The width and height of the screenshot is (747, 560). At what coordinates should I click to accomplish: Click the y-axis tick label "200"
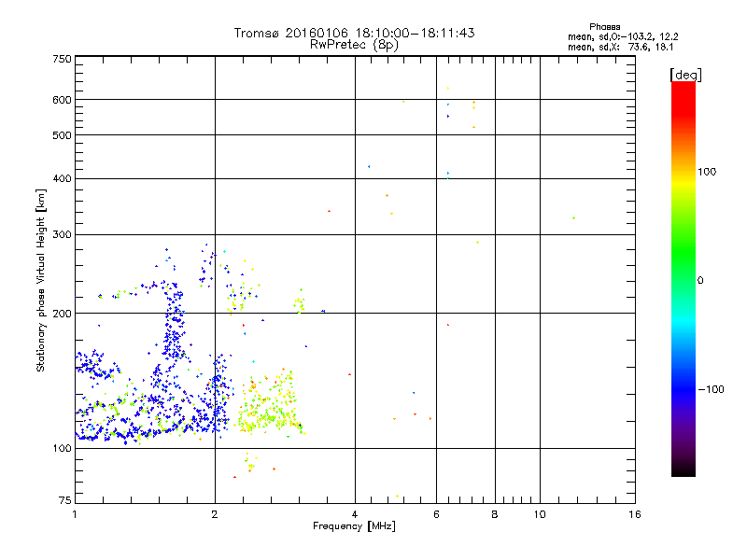(62, 314)
